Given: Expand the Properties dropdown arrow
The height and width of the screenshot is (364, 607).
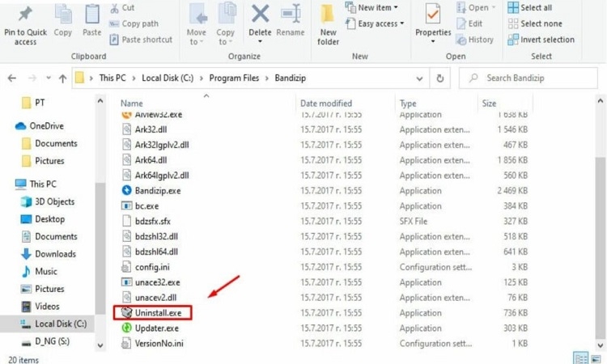Looking at the screenshot, I should tap(433, 41).
